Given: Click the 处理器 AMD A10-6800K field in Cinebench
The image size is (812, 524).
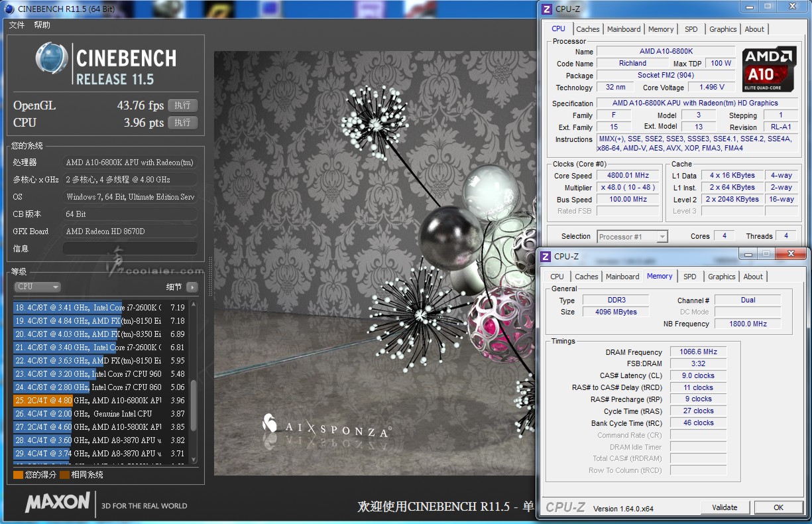Looking at the screenshot, I should point(130,163).
